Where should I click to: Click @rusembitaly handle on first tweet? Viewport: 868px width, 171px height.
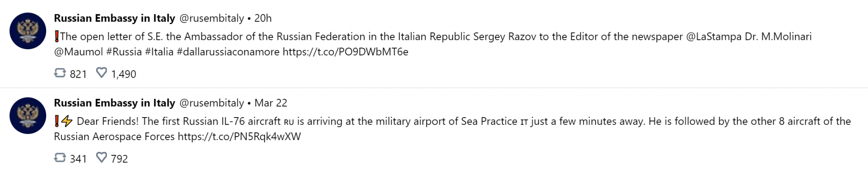pos(212,18)
